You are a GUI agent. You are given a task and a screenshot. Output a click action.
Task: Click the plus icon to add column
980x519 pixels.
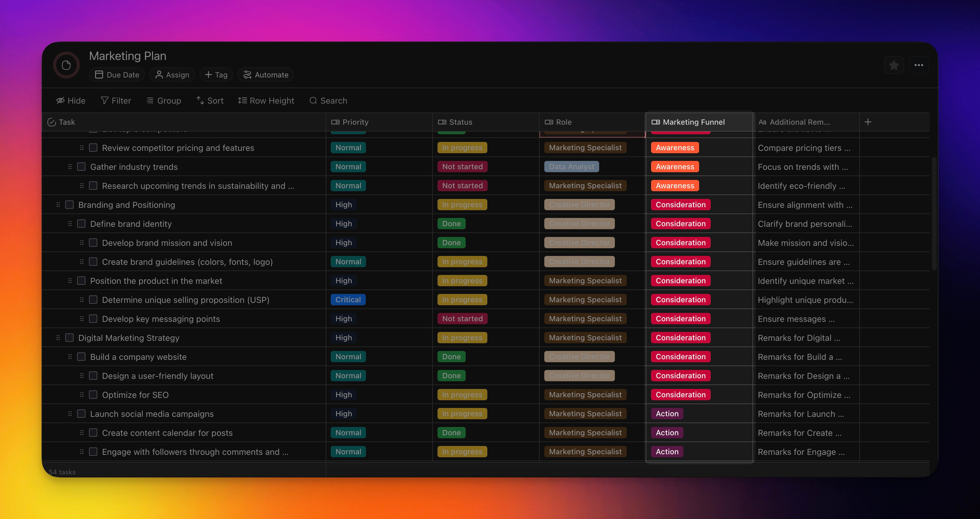point(868,122)
